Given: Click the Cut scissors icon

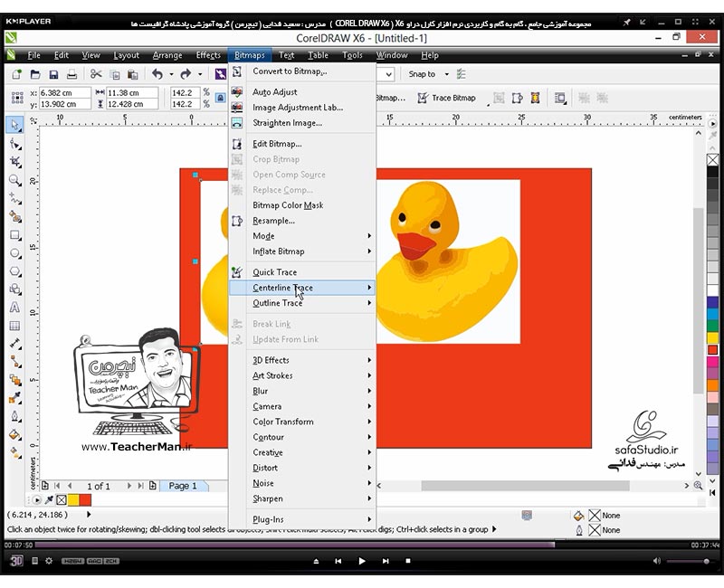Looking at the screenshot, I should tap(96, 74).
